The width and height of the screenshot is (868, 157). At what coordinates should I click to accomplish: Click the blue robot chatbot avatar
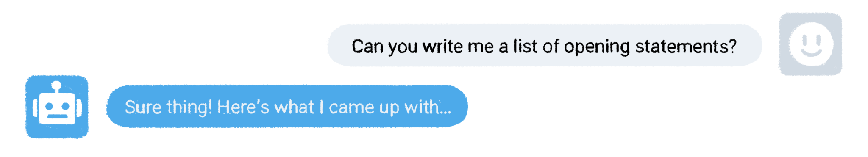(x=57, y=107)
